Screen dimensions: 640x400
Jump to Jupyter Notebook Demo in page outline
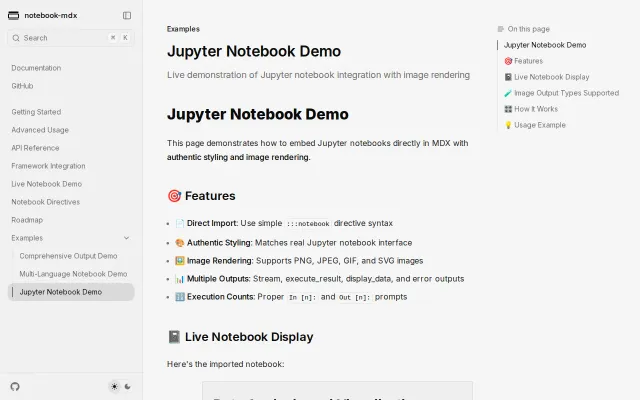pyautogui.click(x=545, y=45)
